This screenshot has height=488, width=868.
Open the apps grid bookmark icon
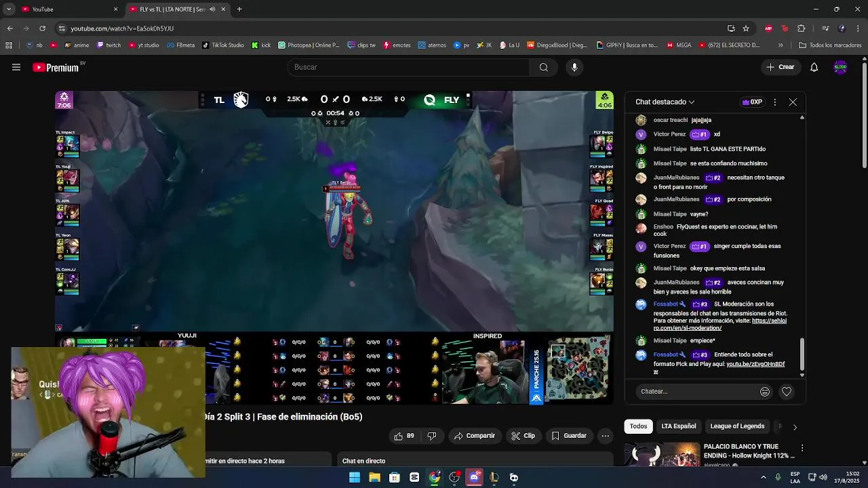[9, 45]
